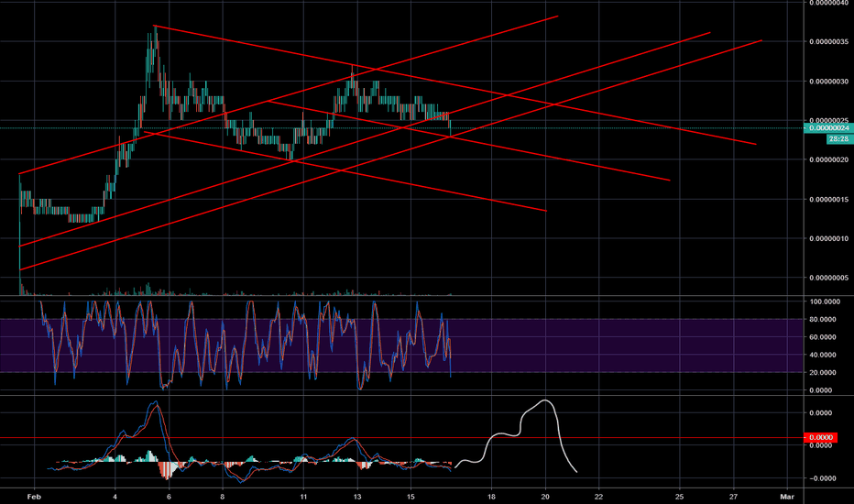Click the 0.00000005 price axis label

coord(829,278)
